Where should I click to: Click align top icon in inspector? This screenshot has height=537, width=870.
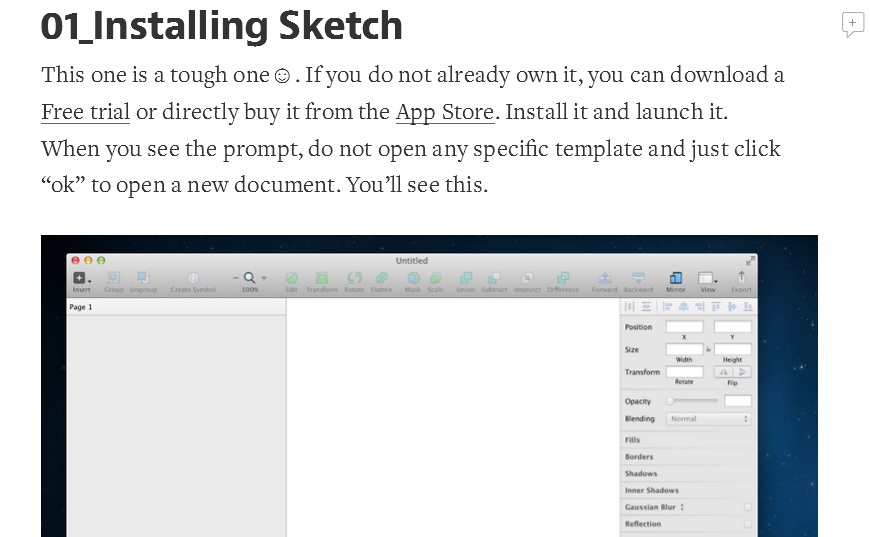716,307
